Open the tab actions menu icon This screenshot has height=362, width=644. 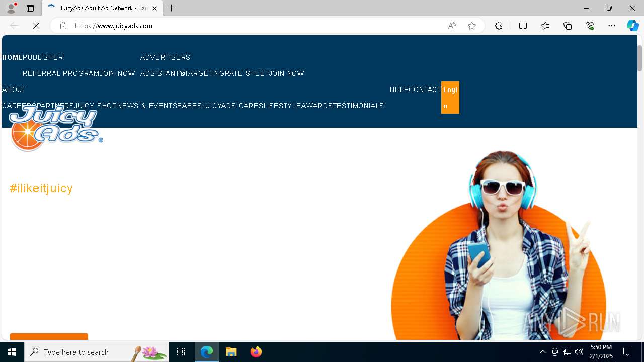point(30,8)
